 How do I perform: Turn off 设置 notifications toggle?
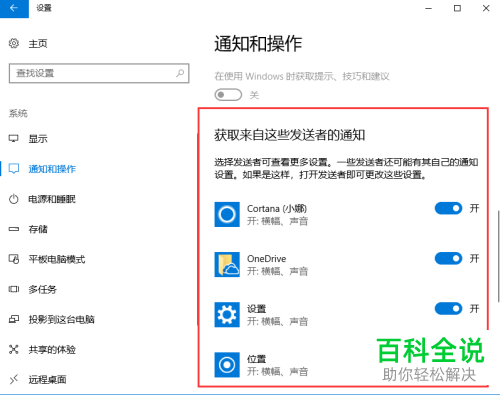pyautogui.click(x=448, y=309)
